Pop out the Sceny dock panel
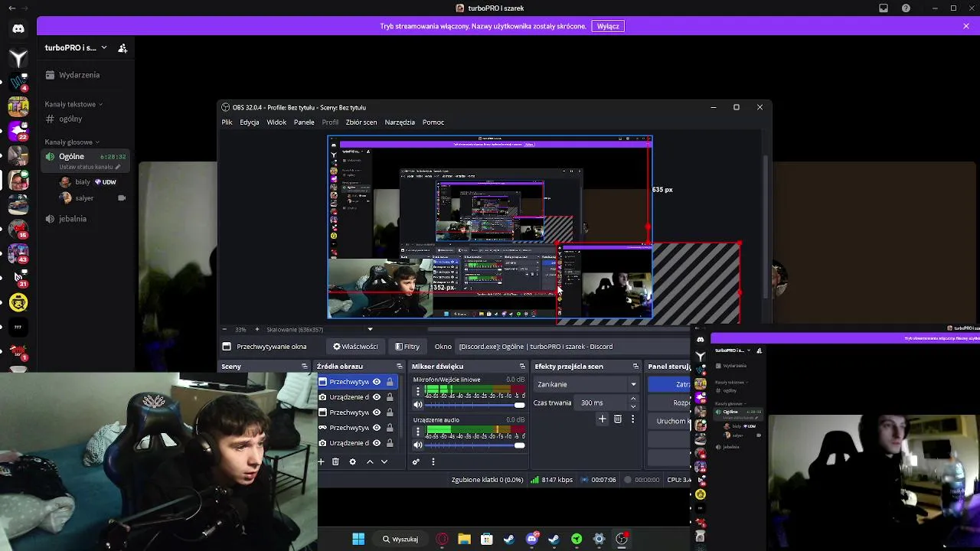Image resolution: width=980 pixels, height=551 pixels. tap(305, 367)
